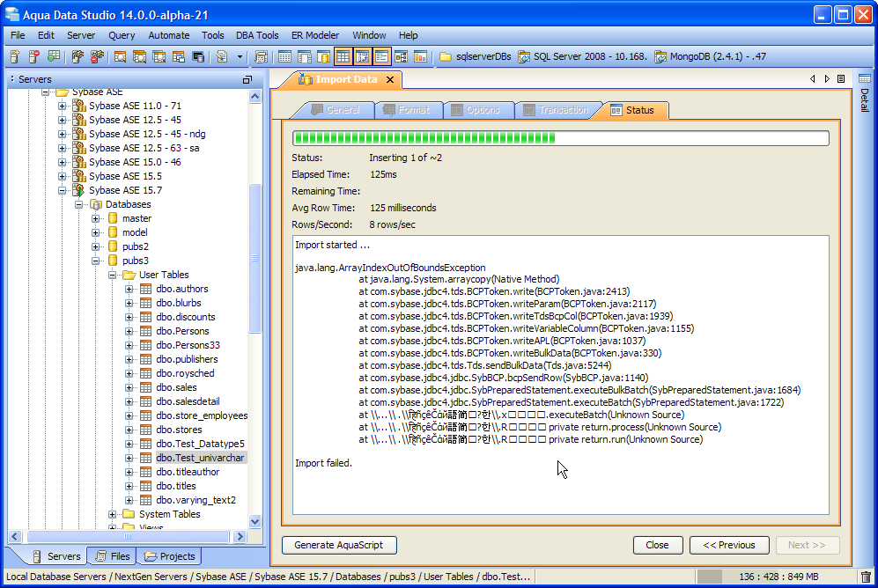This screenshot has height=588, width=878.
Task: Click the trash garbage collection icon
Action: tap(866, 577)
